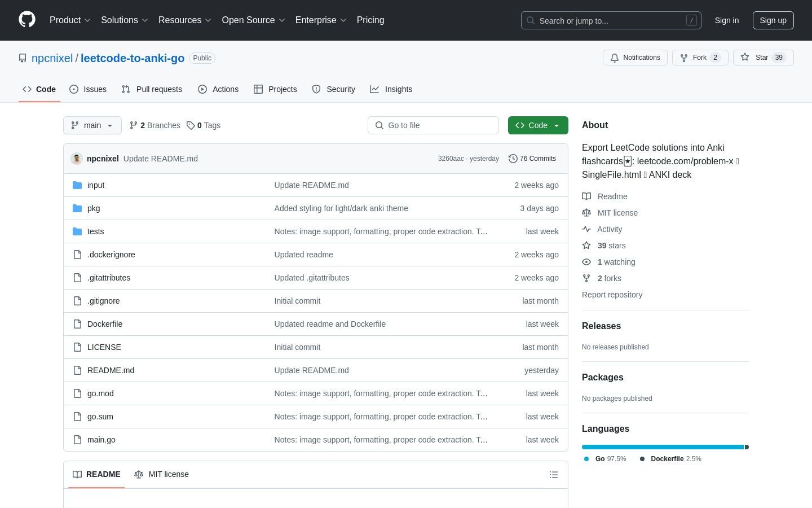Open the go.sum file
This screenshot has width=812, height=508.
point(100,417)
